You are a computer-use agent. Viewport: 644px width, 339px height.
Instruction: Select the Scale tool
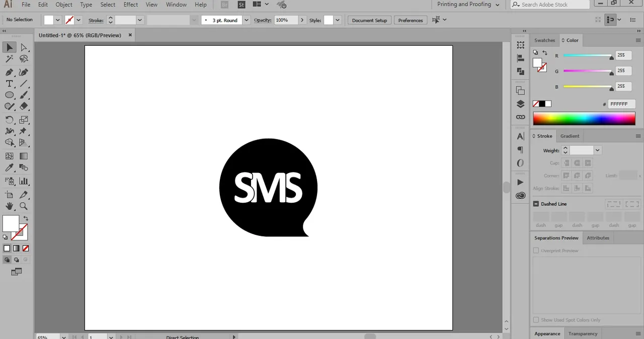tap(24, 120)
